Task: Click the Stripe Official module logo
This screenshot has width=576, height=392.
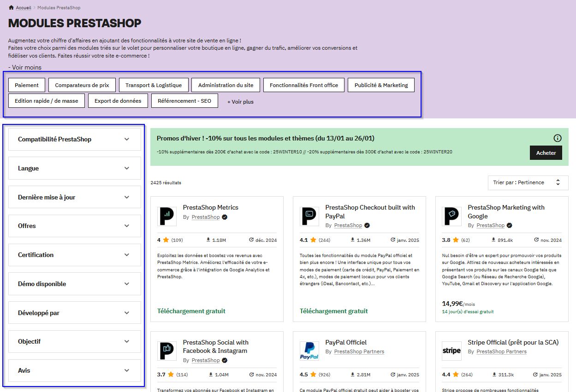Action: pos(452,351)
